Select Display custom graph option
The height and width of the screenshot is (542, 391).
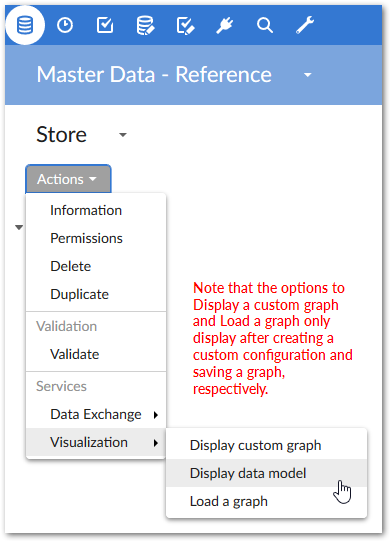click(266, 445)
